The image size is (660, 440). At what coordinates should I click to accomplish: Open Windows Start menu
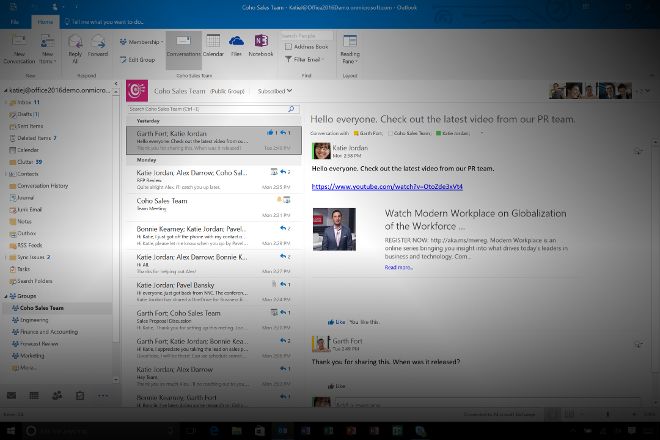click(x=11, y=431)
